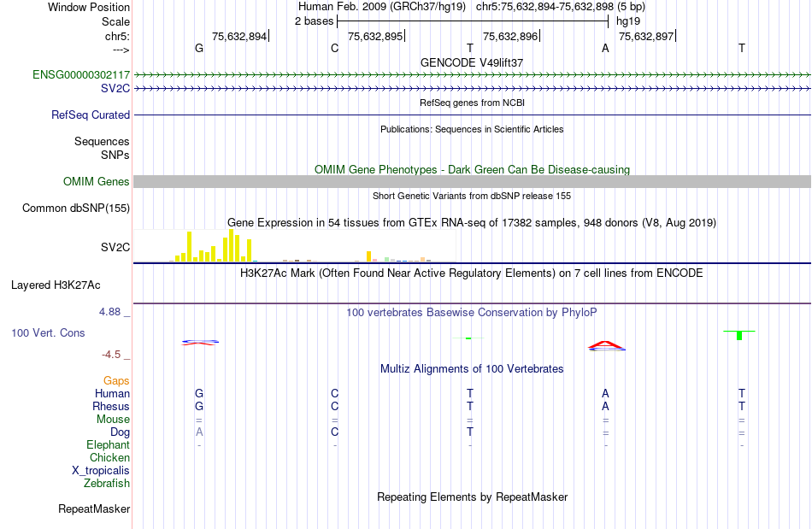
Task: Click the gray OMIM Genes bar
Action: tap(473, 182)
